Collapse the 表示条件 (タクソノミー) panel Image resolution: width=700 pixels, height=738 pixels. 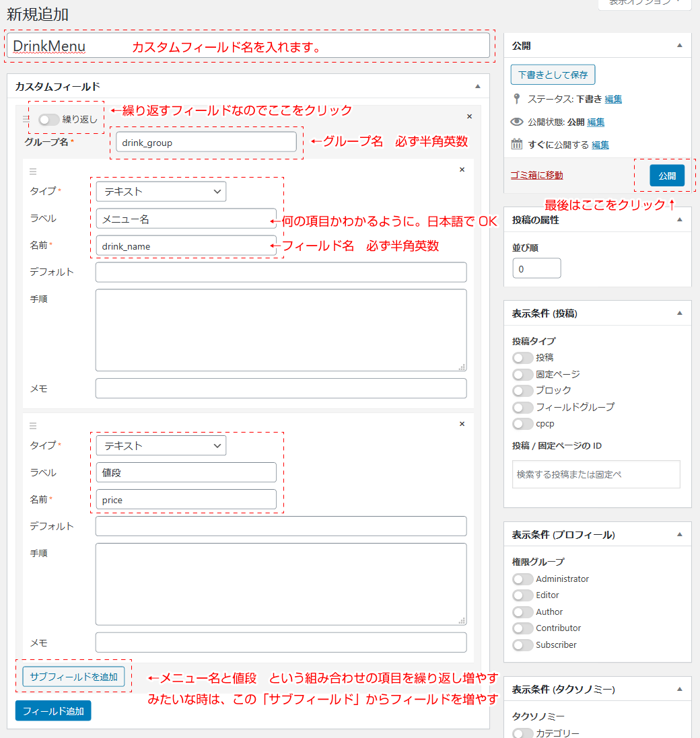point(679,688)
